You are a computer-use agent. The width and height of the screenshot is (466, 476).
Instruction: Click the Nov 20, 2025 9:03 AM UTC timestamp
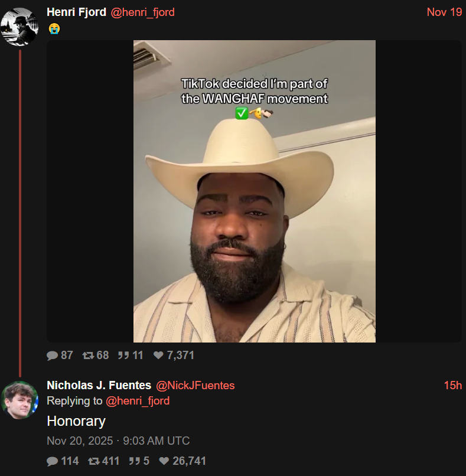click(x=118, y=441)
